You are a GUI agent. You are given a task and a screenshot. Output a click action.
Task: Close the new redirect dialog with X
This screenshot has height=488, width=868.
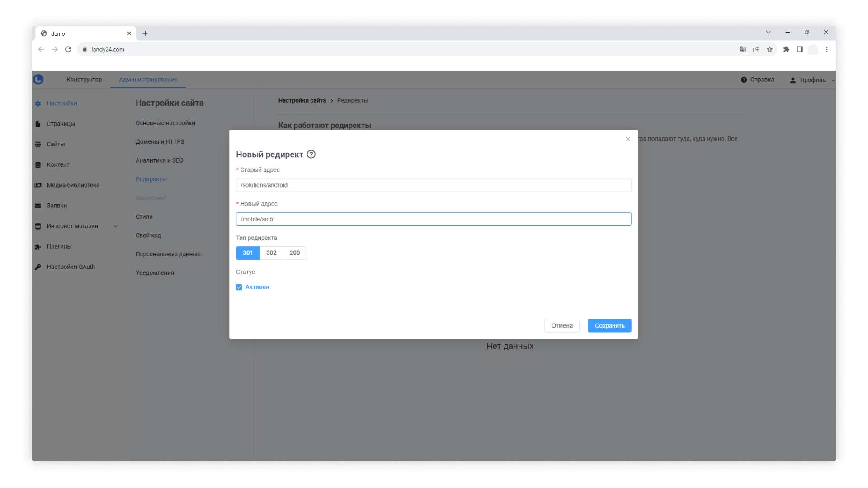coord(627,139)
